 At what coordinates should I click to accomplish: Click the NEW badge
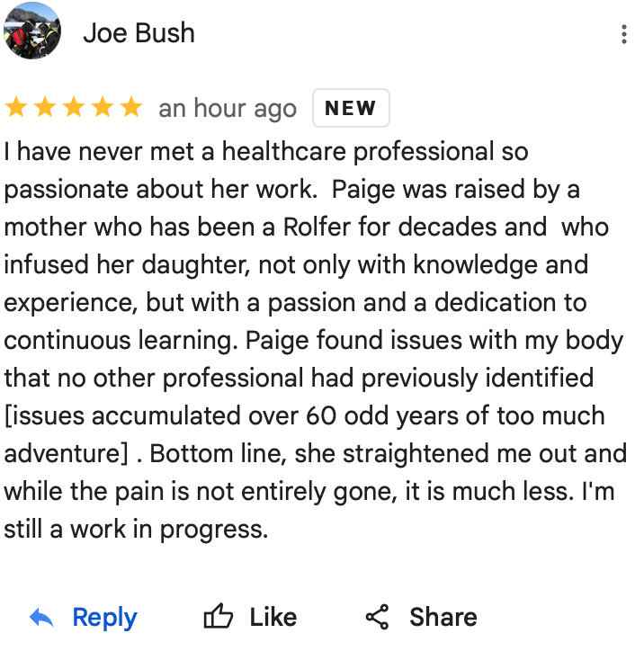pos(350,108)
